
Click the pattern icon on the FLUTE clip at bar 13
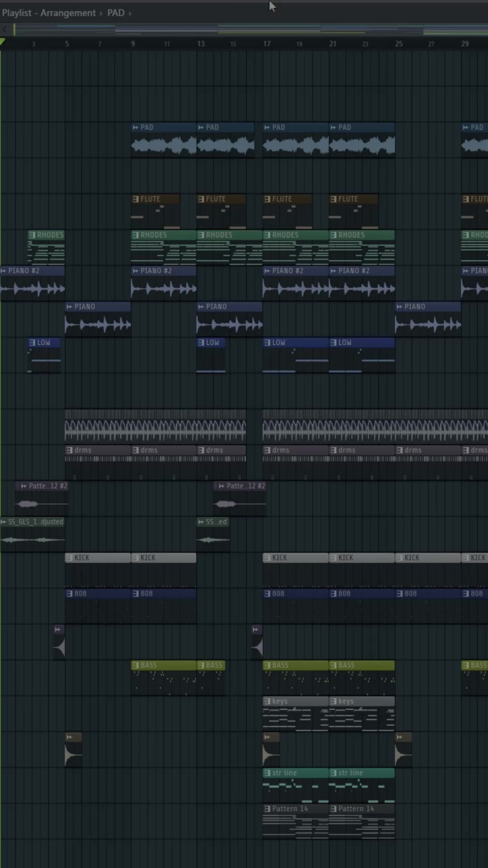pyautogui.click(x=201, y=199)
